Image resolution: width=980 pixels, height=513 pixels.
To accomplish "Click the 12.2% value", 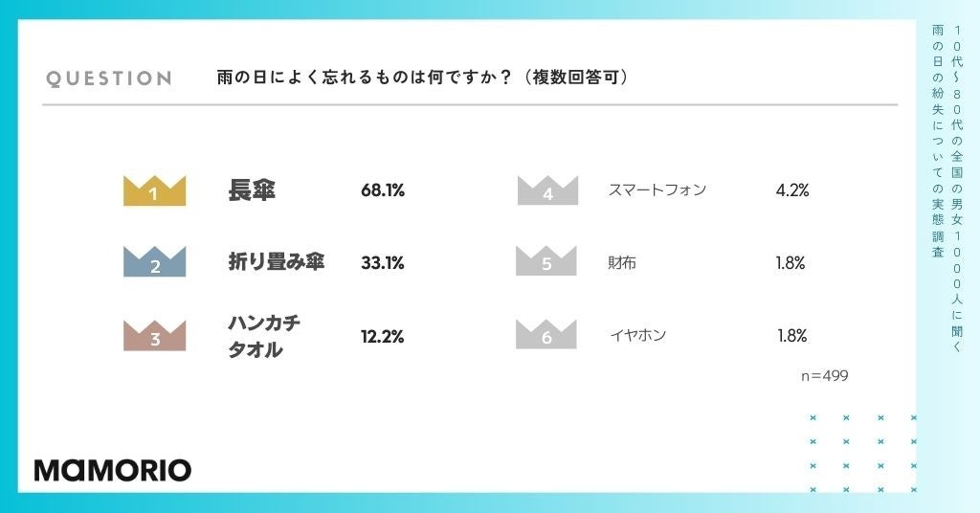I will pos(383,336).
